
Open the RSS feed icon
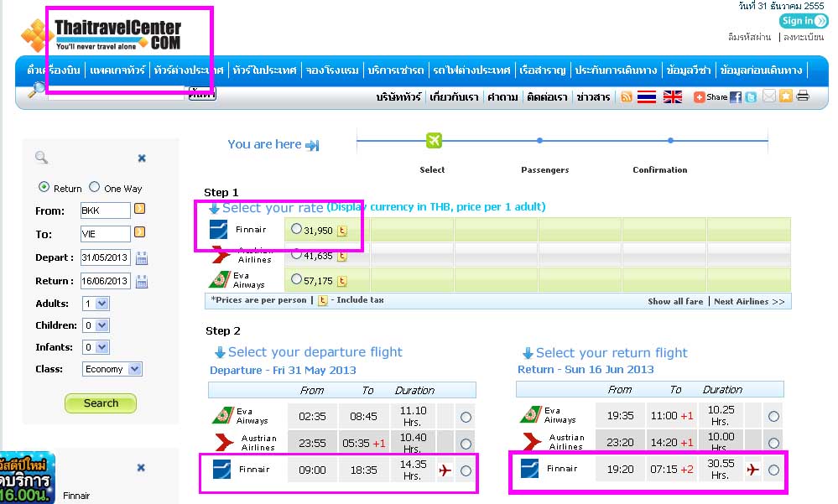(627, 96)
